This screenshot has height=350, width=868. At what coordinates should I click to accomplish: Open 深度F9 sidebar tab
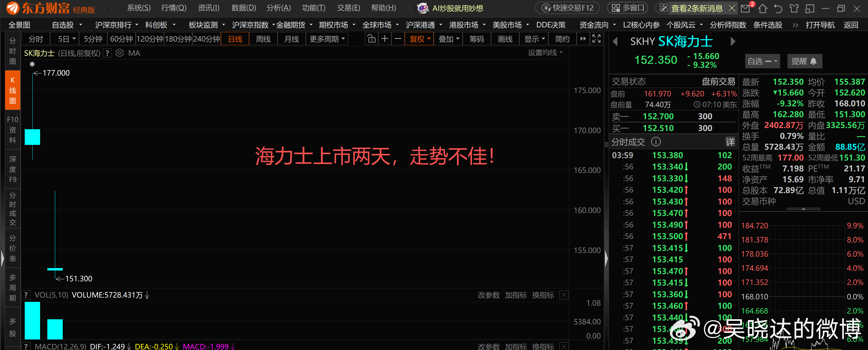[12, 169]
